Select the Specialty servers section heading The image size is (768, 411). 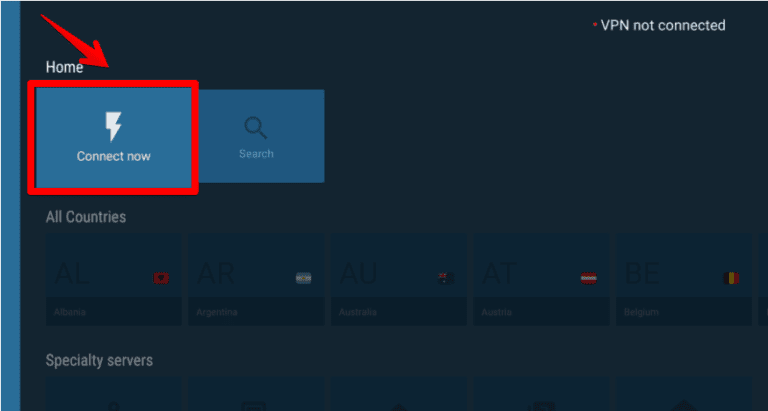[x=99, y=361]
